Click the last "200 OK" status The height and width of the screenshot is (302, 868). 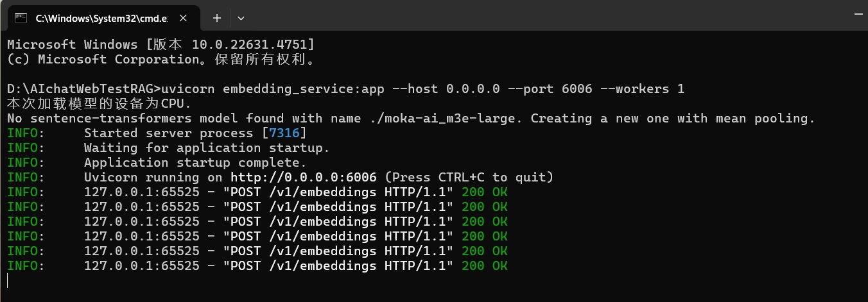pos(484,265)
